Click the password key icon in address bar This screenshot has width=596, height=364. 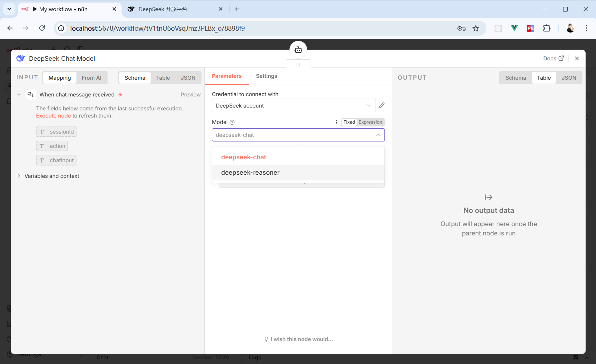pyautogui.click(x=461, y=29)
